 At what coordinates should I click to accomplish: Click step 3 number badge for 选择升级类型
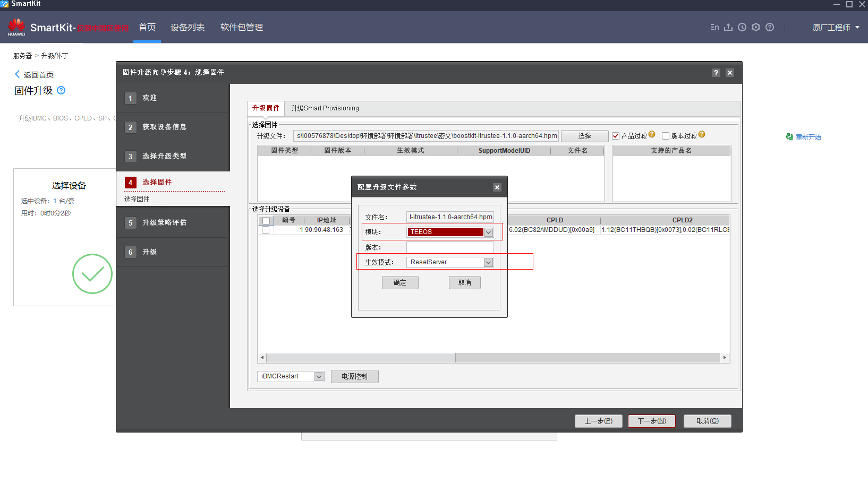pos(130,157)
